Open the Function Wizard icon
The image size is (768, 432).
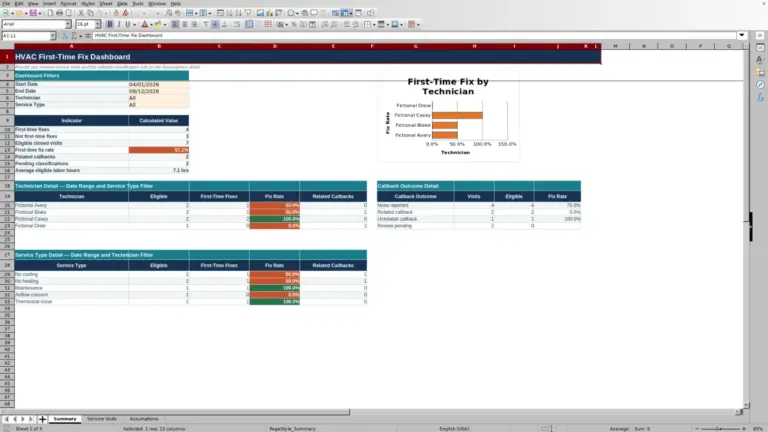pos(65,36)
